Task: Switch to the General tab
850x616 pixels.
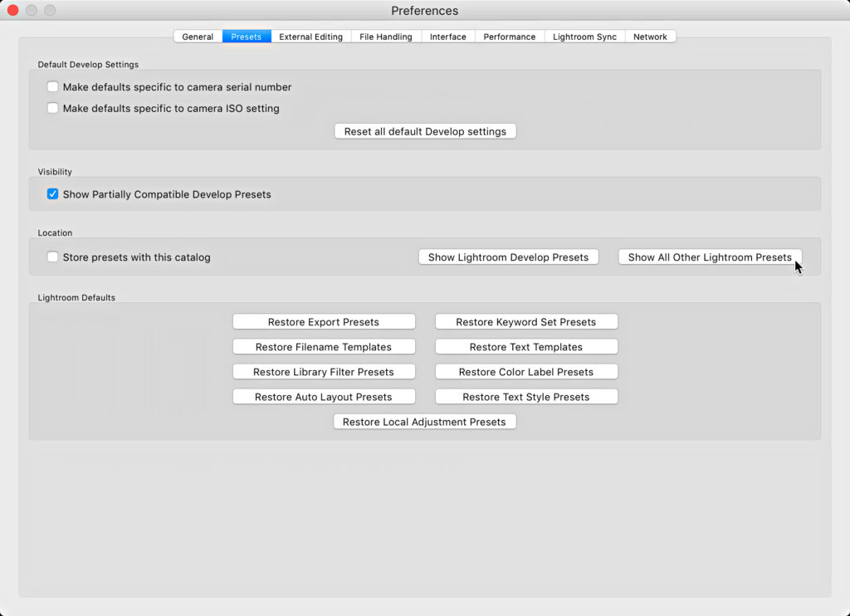Action: (198, 37)
